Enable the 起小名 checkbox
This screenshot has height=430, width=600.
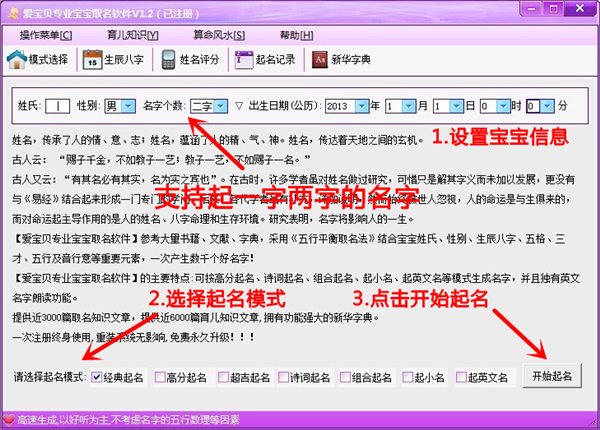408,378
